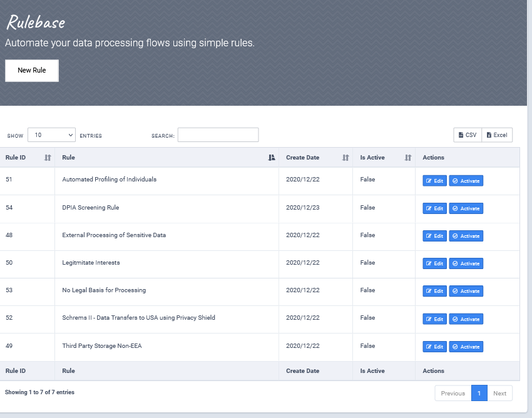Go to the Next page
This screenshot has width=532, height=418.
(500, 393)
